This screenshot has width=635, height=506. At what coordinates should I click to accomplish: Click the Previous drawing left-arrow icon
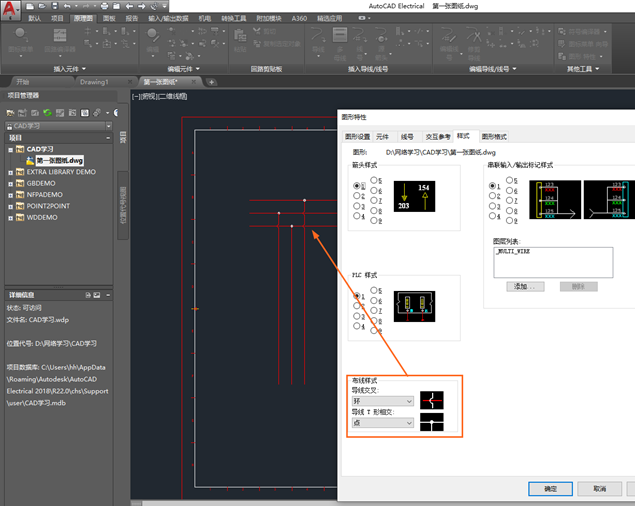(x=129, y=6)
